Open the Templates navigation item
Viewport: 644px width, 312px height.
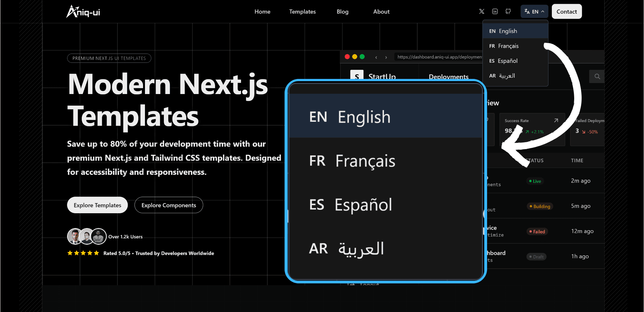(x=302, y=11)
